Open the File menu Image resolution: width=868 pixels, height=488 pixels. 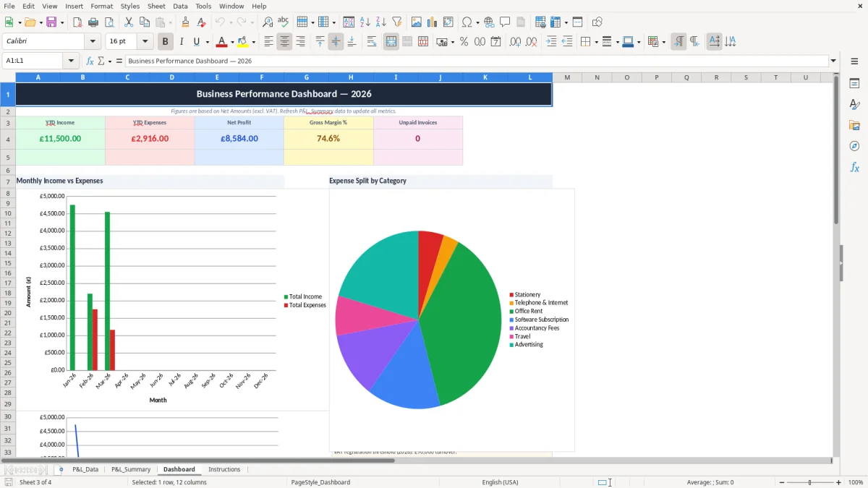pyautogui.click(x=9, y=6)
